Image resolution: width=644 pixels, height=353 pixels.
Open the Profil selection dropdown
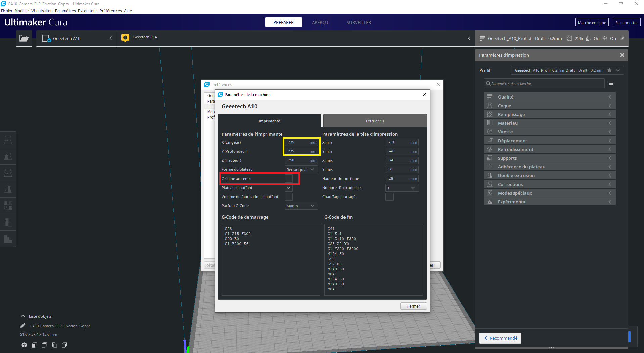(567, 70)
